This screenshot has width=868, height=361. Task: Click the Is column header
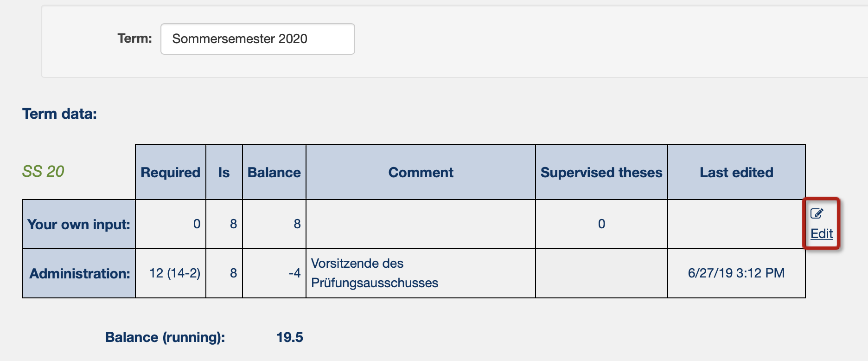(x=224, y=172)
